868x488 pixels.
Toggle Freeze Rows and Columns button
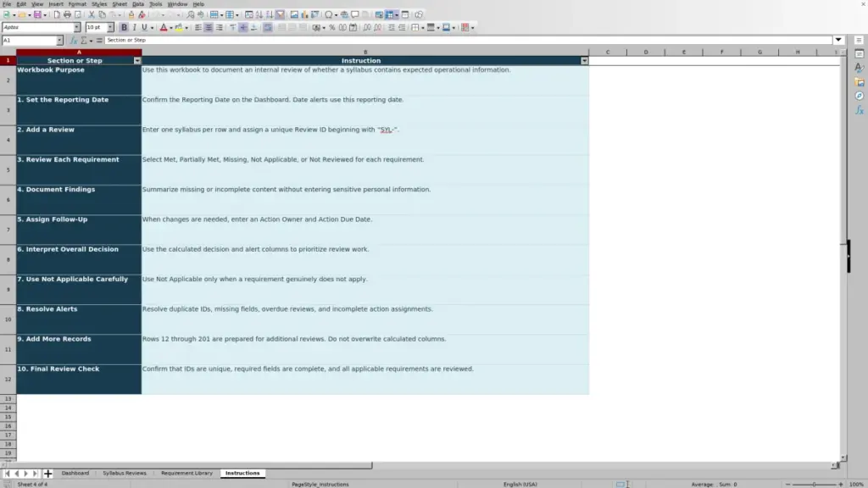389,14
